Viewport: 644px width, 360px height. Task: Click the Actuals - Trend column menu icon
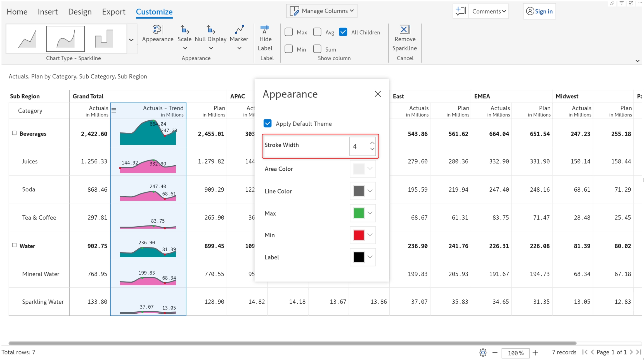coord(114,110)
